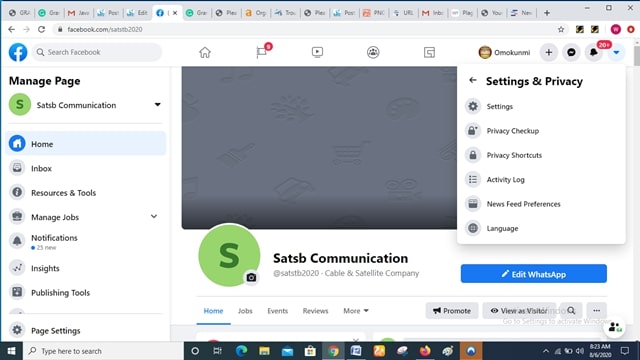Image resolution: width=640 pixels, height=360 pixels.
Task: Click the taskbar Type here to search box
Action: (103, 351)
